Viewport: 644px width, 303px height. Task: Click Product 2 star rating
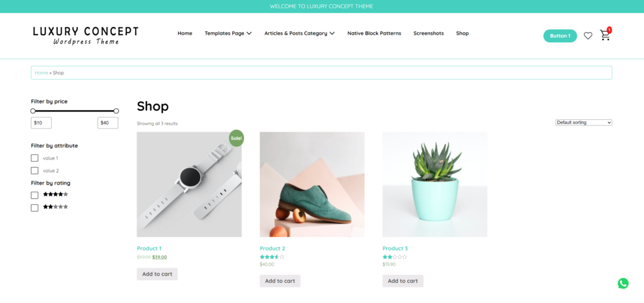pos(272,257)
